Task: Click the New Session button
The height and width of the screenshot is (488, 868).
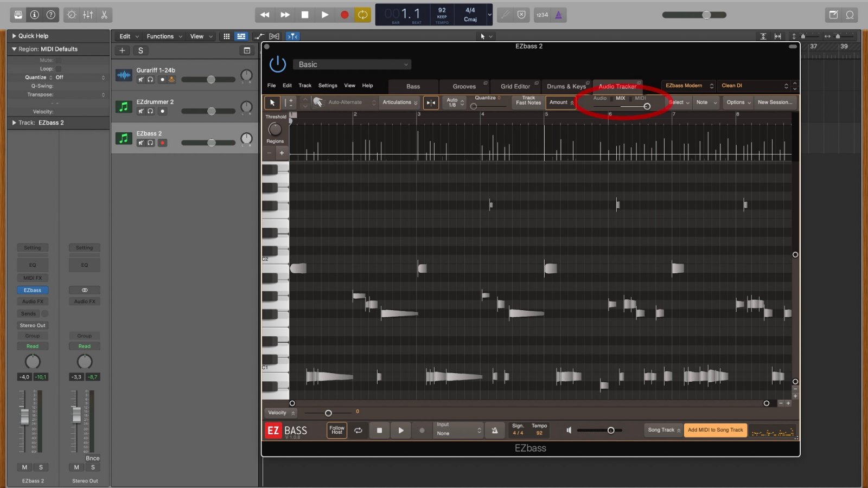Action: pos(774,102)
